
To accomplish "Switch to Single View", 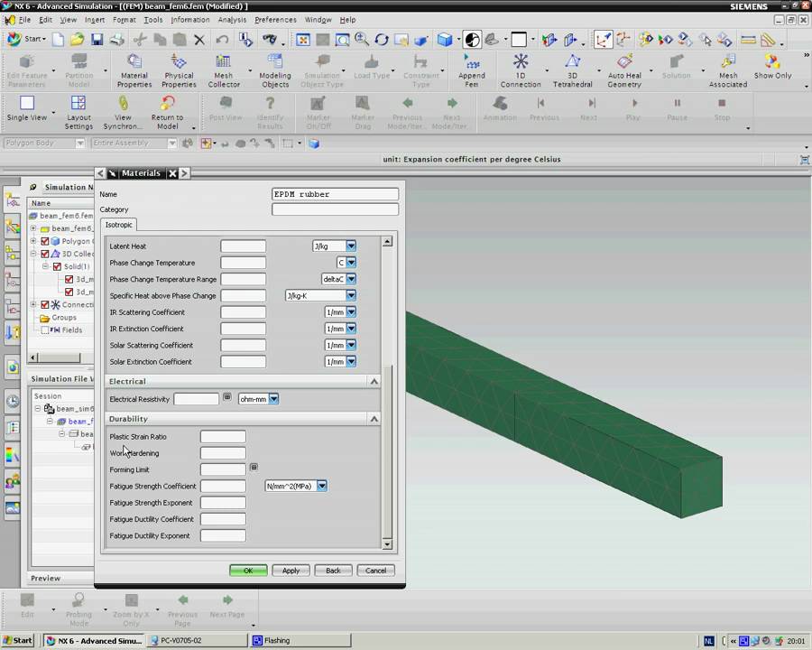I will point(27,108).
